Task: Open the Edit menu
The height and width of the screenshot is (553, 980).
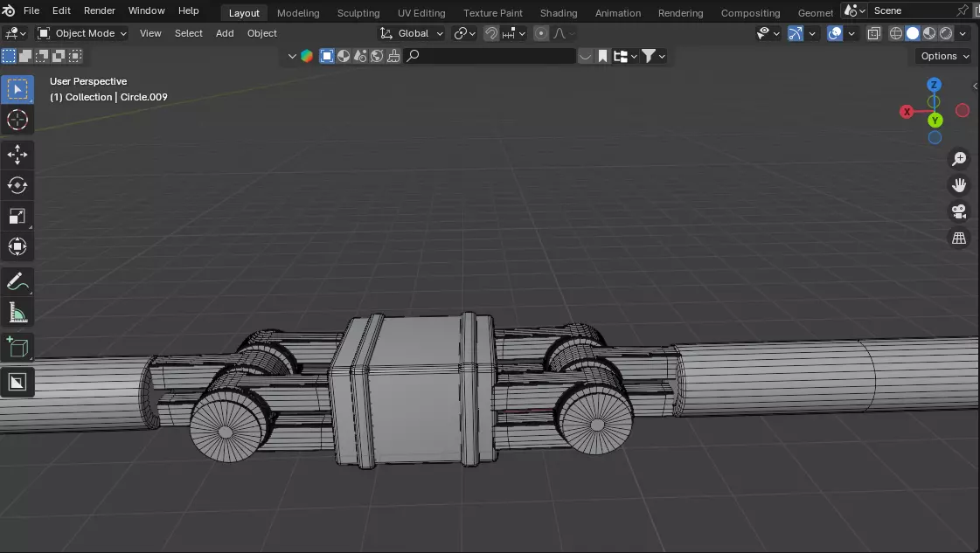Action: point(61,10)
